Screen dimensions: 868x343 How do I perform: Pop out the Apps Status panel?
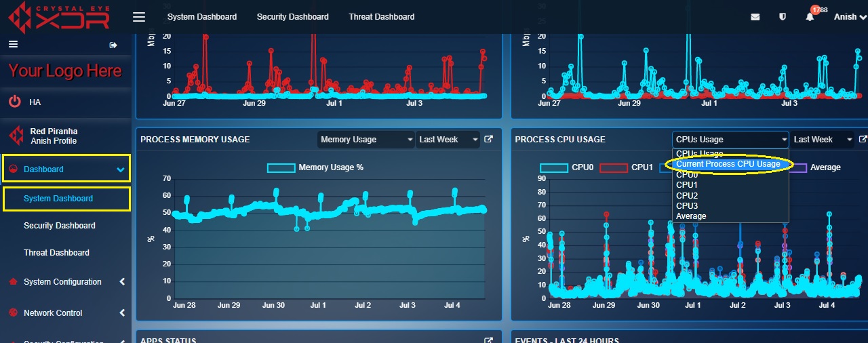[x=489, y=340]
